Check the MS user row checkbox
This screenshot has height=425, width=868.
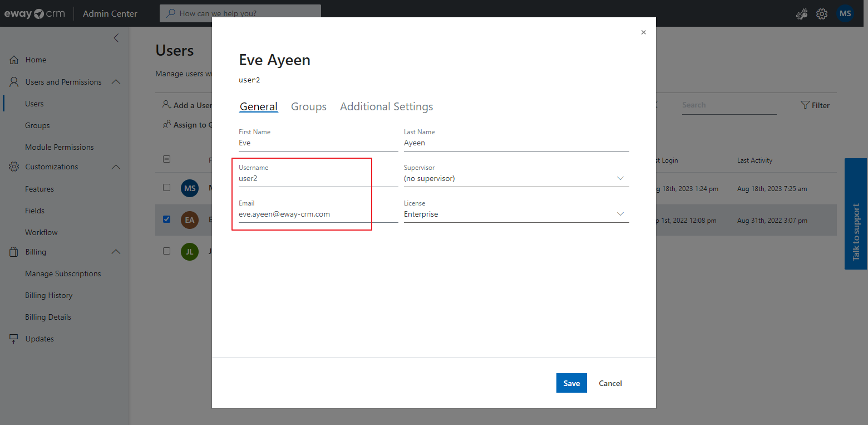tap(166, 188)
